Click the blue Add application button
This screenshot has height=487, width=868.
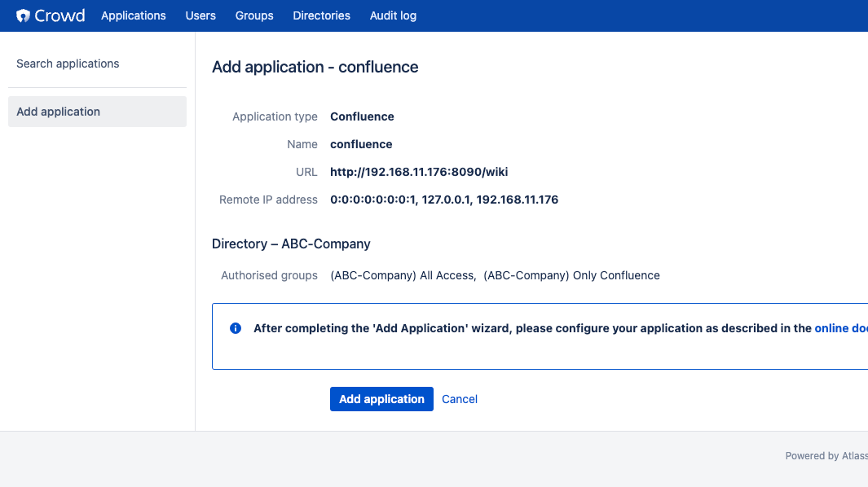(381, 399)
